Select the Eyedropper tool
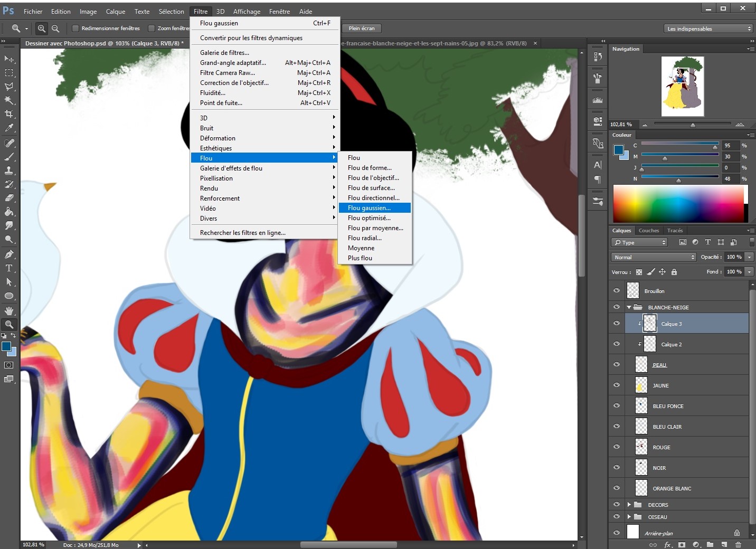Image resolution: width=756 pixels, height=549 pixels. click(x=9, y=128)
